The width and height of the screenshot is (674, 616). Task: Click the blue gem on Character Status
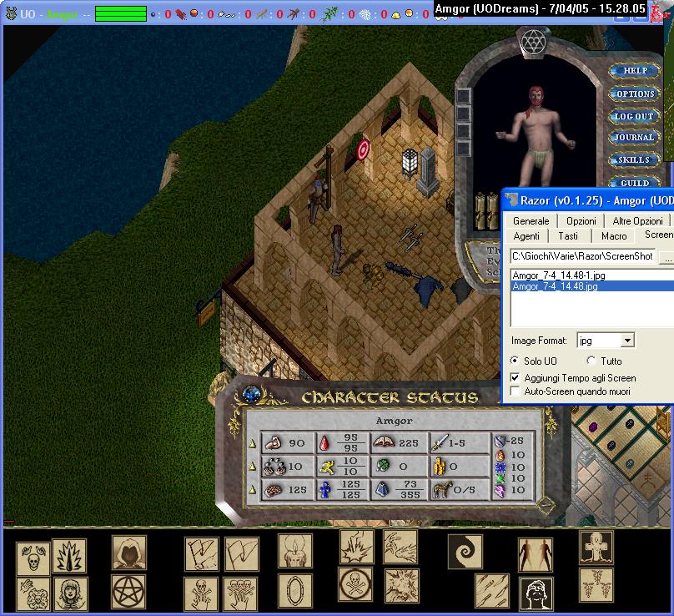[x=251, y=394]
